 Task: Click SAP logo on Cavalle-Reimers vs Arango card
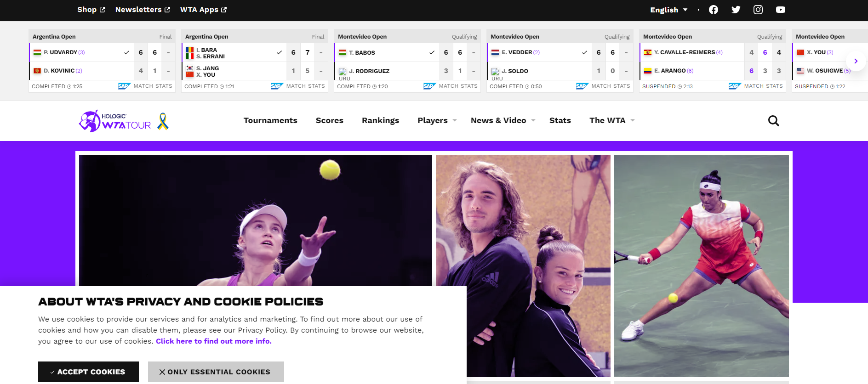click(x=735, y=86)
